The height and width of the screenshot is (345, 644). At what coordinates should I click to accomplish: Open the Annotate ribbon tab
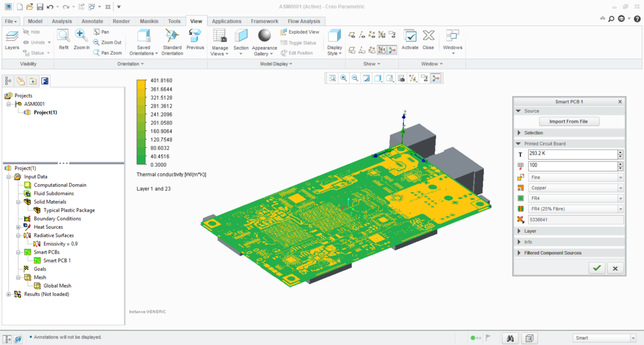point(92,21)
